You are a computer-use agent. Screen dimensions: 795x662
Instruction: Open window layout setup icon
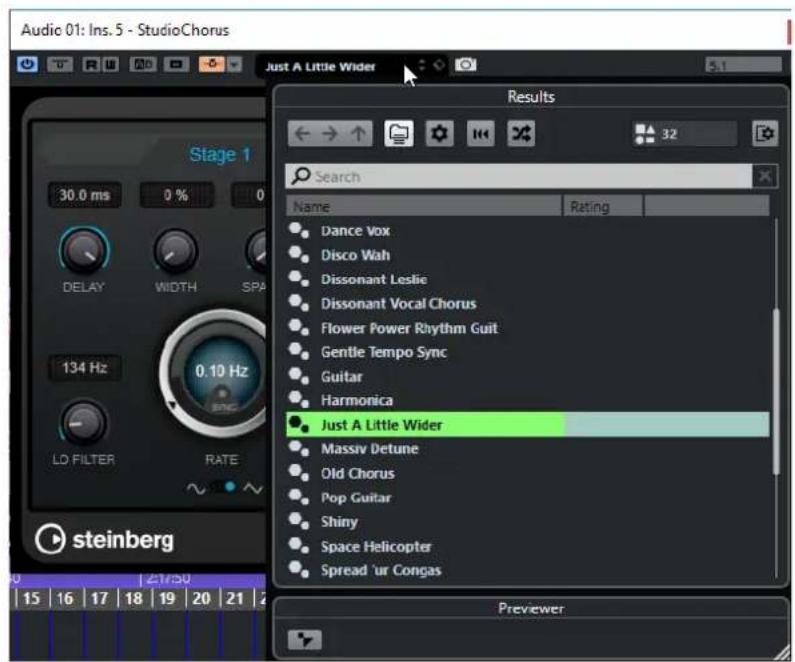click(x=765, y=134)
